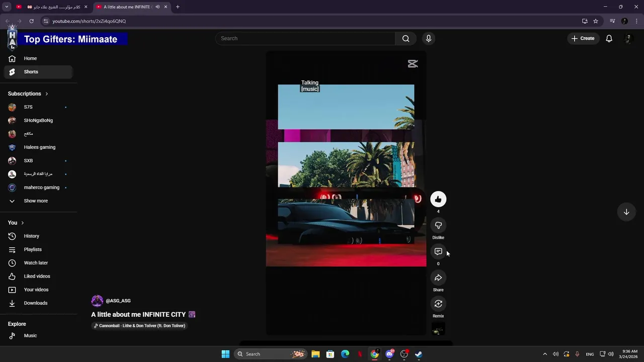This screenshot has width=644, height=362.
Task: Open YouTube account avatar menu
Action: coord(628,38)
